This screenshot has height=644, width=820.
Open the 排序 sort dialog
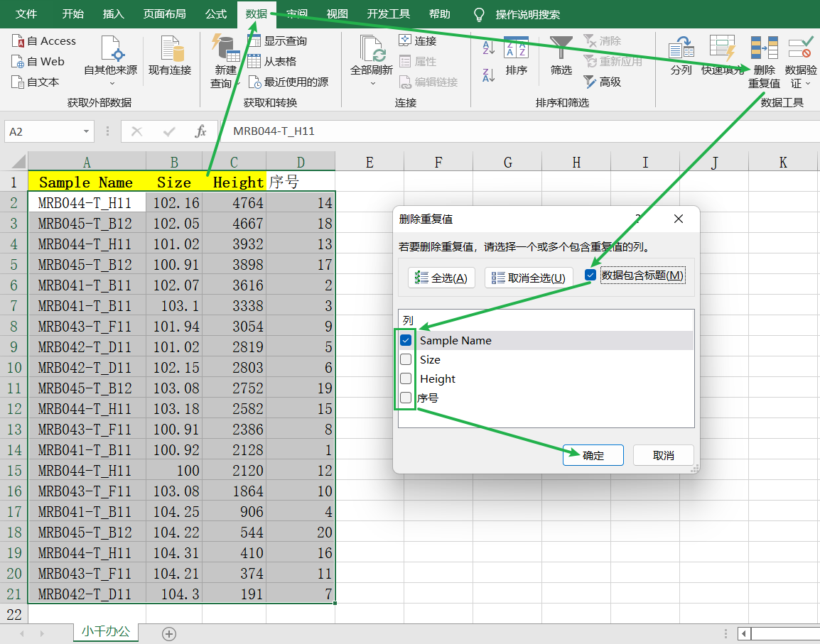click(516, 57)
